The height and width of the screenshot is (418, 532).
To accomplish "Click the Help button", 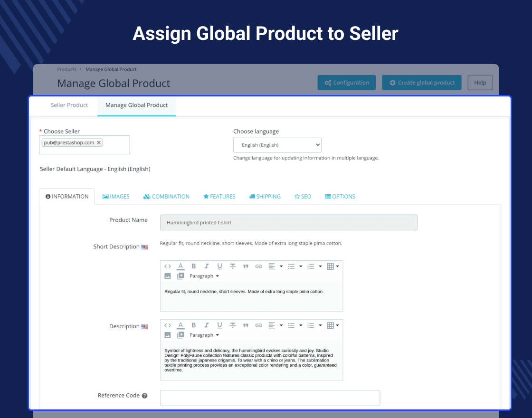I will (x=480, y=83).
